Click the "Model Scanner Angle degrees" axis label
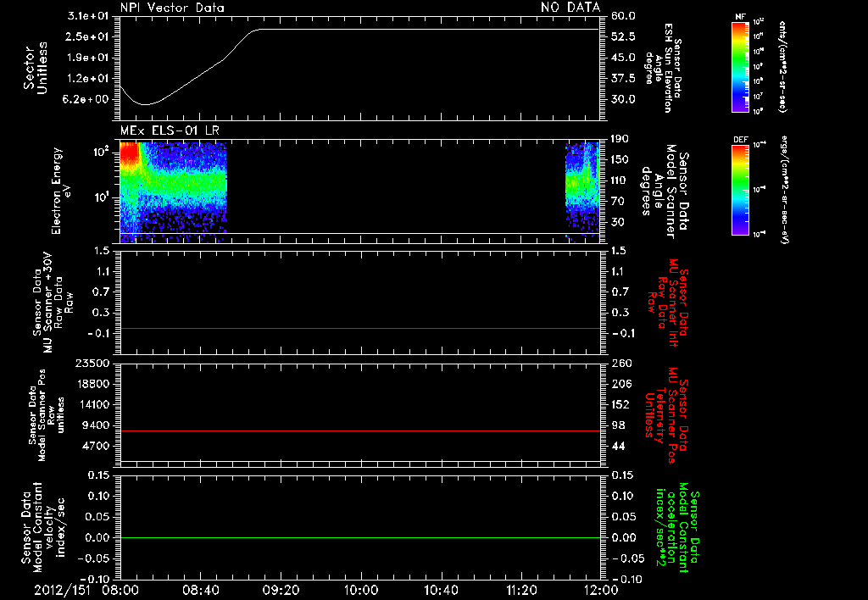The image size is (868, 600). pyautogui.click(x=665, y=192)
